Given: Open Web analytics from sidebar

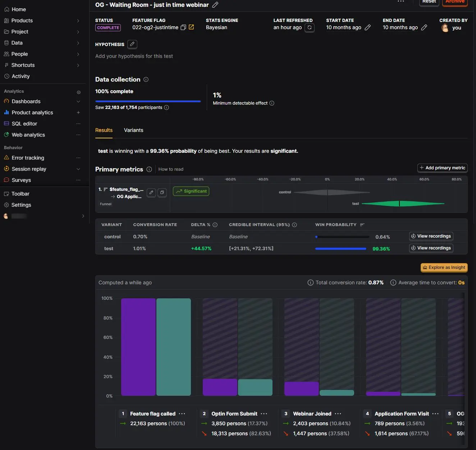Looking at the screenshot, I should 28,135.
